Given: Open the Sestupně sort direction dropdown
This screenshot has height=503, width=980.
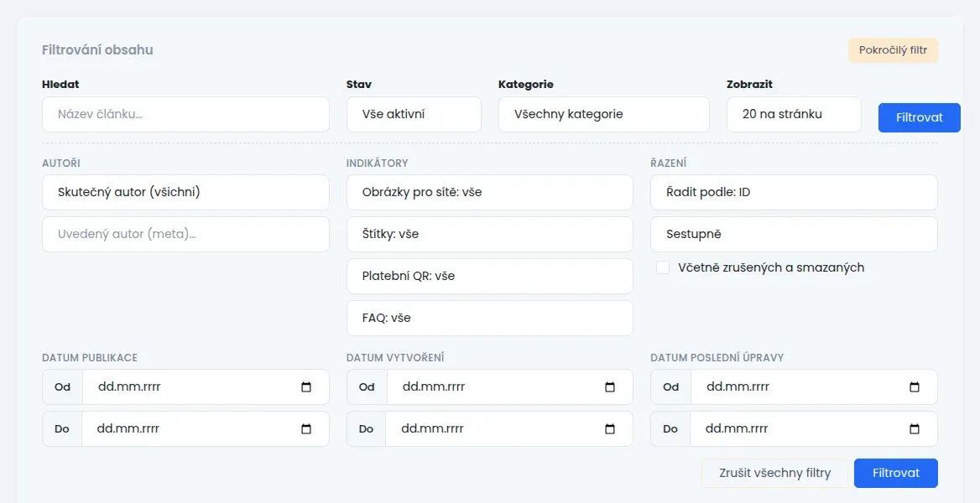Looking at the screenshot, I should pos(794,235).
